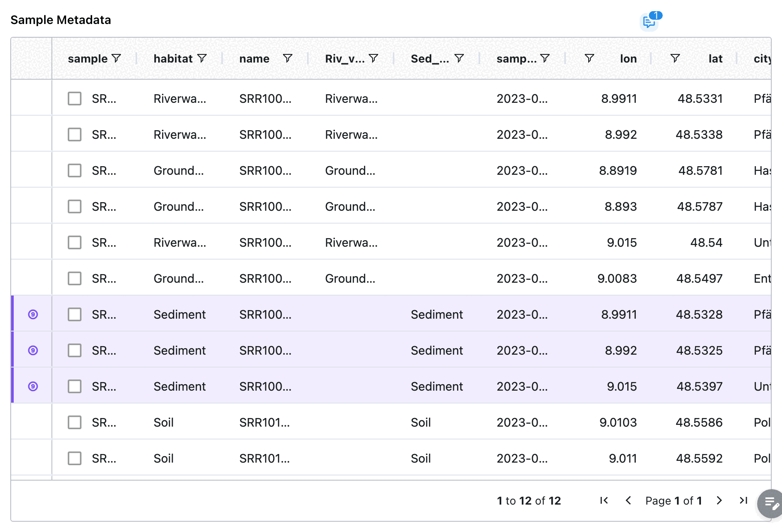Go to next page
Viewport: 782px width, 532px height.
(x=719, y=500)
